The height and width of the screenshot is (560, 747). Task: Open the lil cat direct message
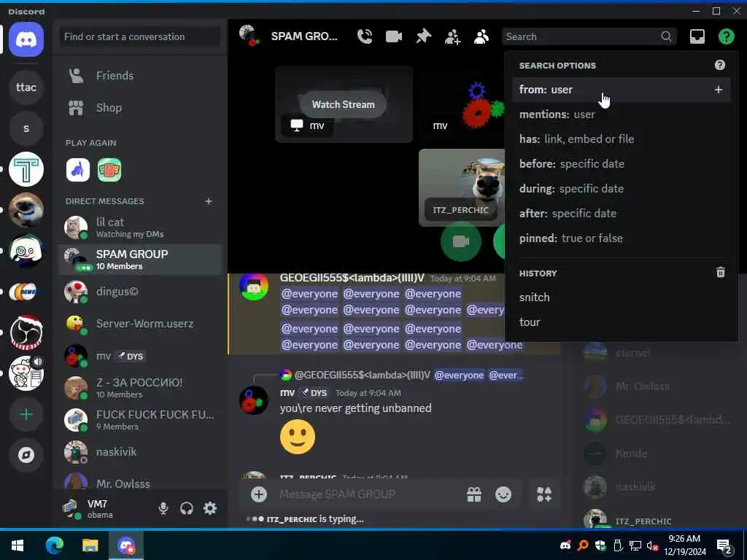(x=140, y=227)
